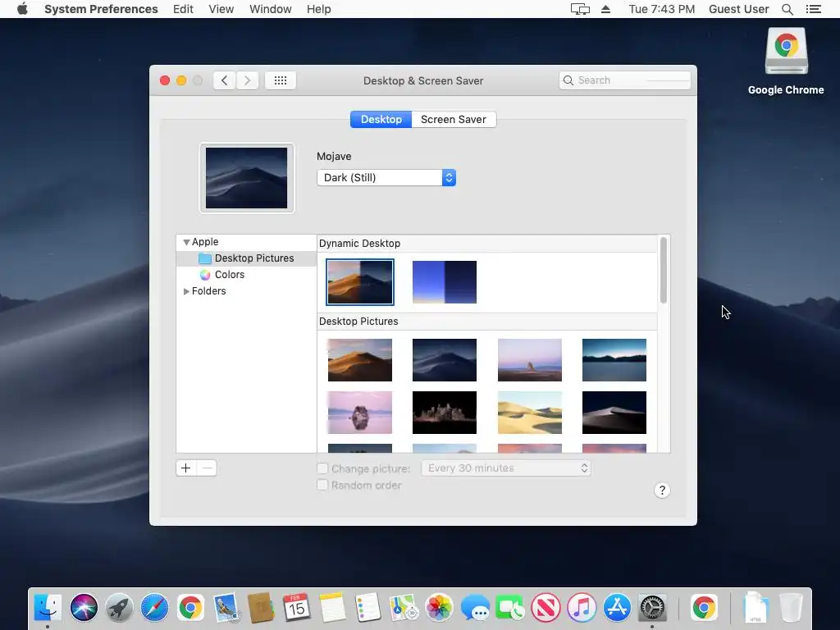Open Mail stamp icon in Dock
This screenshot has height=630, width=840.
(226, 608)
